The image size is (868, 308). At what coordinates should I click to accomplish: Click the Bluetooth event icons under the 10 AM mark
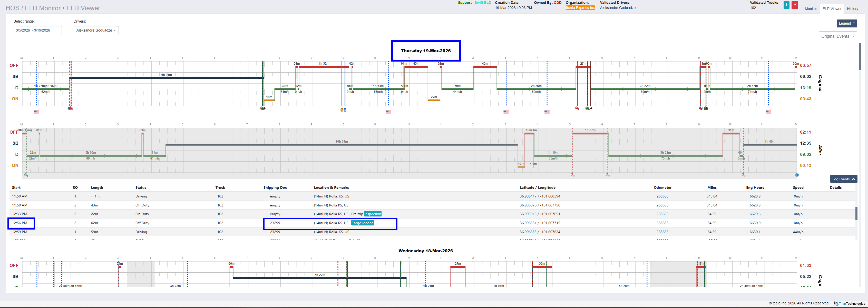(343, 110)
